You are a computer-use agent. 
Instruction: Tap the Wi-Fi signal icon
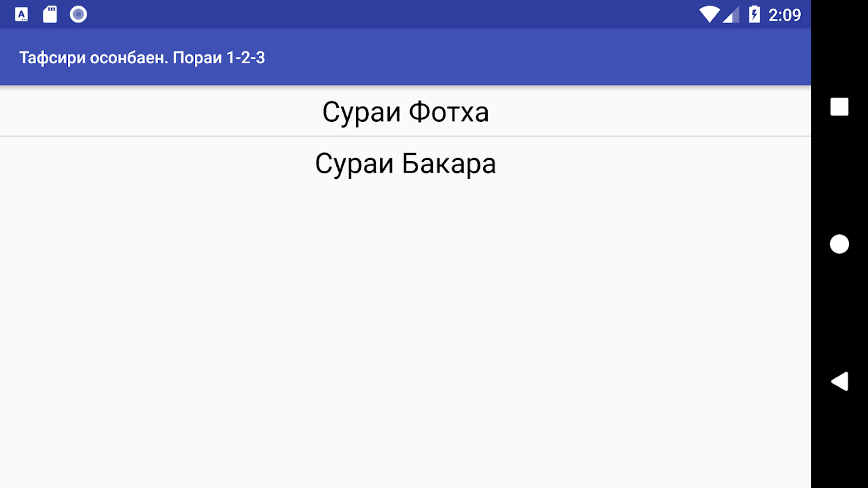coord(709,14)
